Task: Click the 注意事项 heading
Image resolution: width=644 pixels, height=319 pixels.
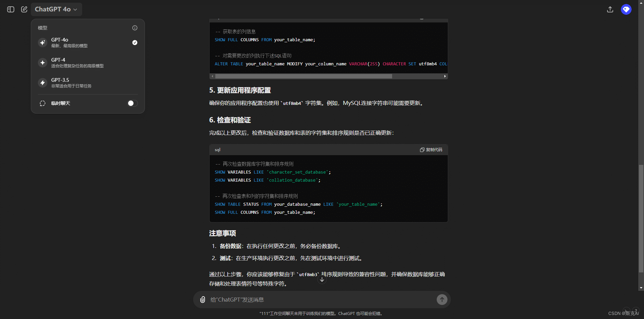Action: (223, 233)
